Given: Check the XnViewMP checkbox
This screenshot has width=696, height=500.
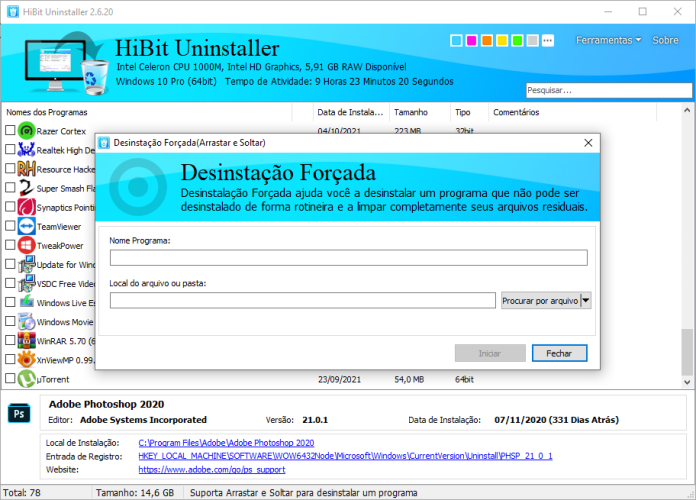Looking at the screenshot, I should [10, 359].
